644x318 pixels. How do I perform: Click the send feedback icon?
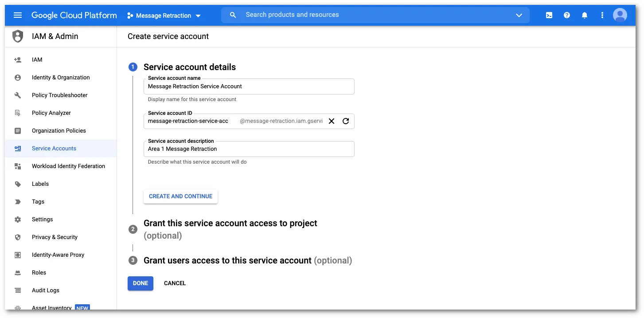point(549,15)
